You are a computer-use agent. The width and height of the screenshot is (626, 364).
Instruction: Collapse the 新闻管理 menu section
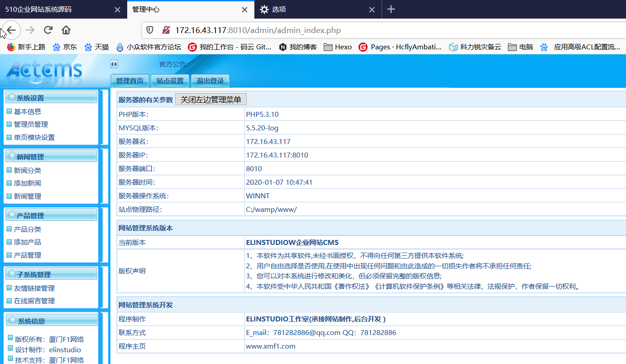point(52,156)
